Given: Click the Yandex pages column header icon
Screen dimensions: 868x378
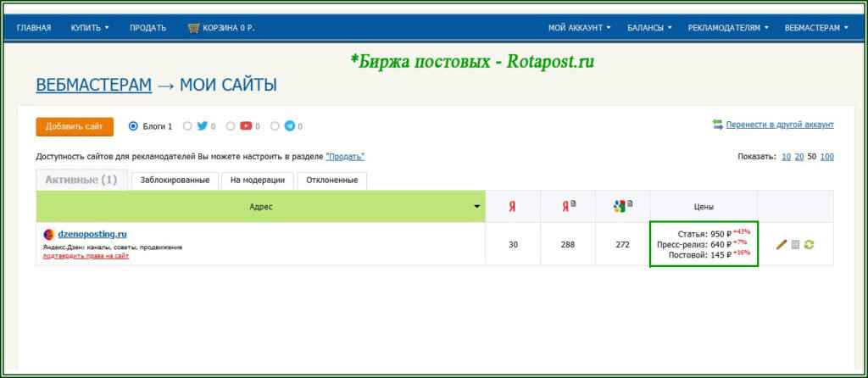Looking at the screenshot, I should [569, 207].
